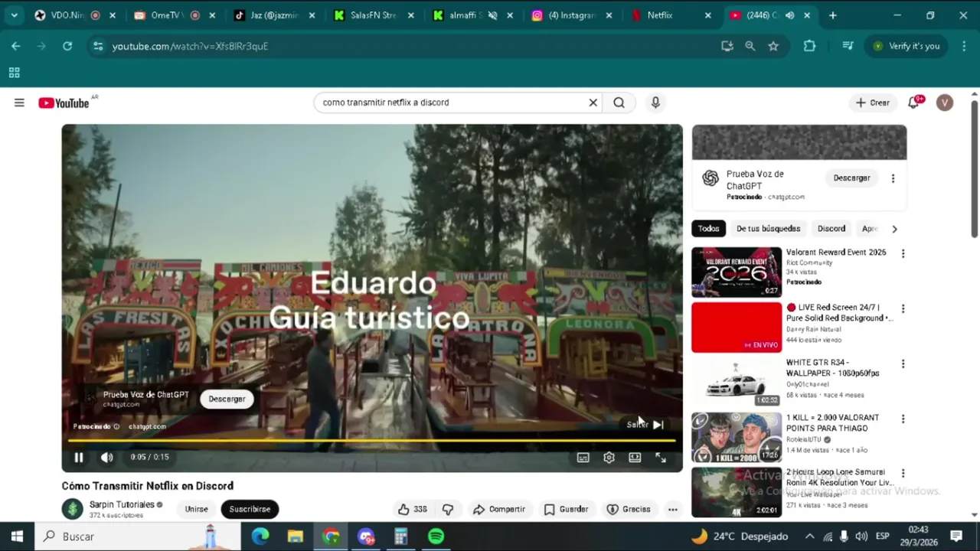Viewport: 980px width, 551px height.
Task: Bookmark this page with the star
Action: [x=773, y=46]
